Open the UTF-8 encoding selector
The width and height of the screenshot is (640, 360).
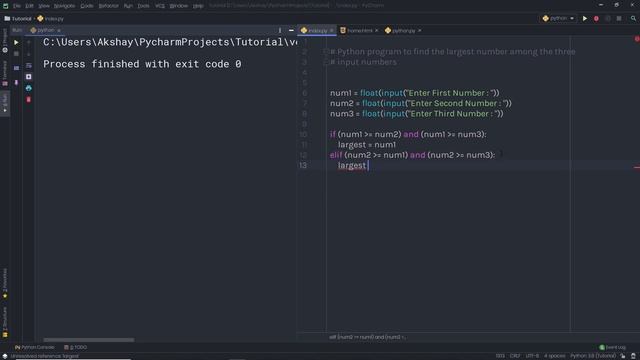[532, 356]
